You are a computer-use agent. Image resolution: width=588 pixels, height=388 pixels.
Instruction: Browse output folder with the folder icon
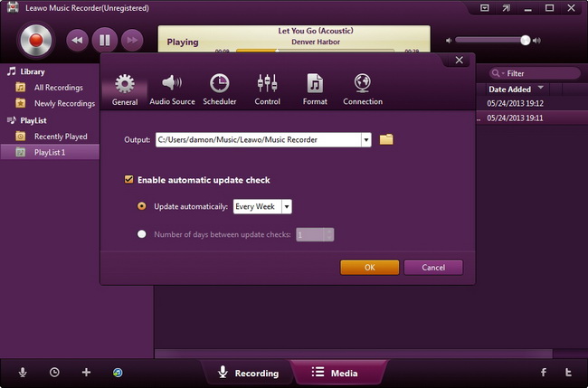[x=386, y=139]
